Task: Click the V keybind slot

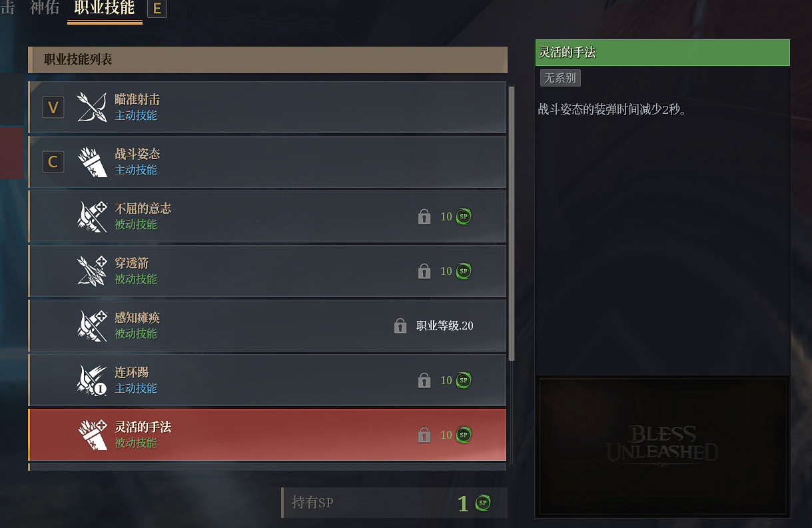Action: (53, 107)
